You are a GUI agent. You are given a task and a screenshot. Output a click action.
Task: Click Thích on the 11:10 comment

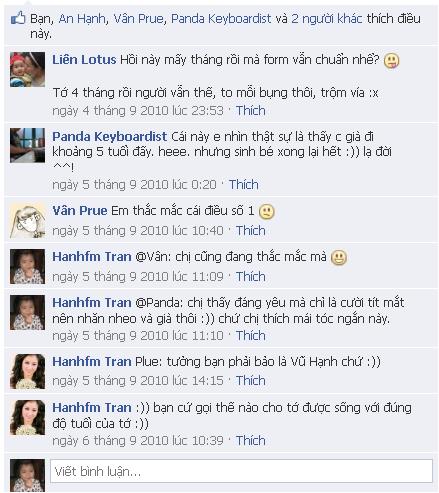(x=251, y=336)
